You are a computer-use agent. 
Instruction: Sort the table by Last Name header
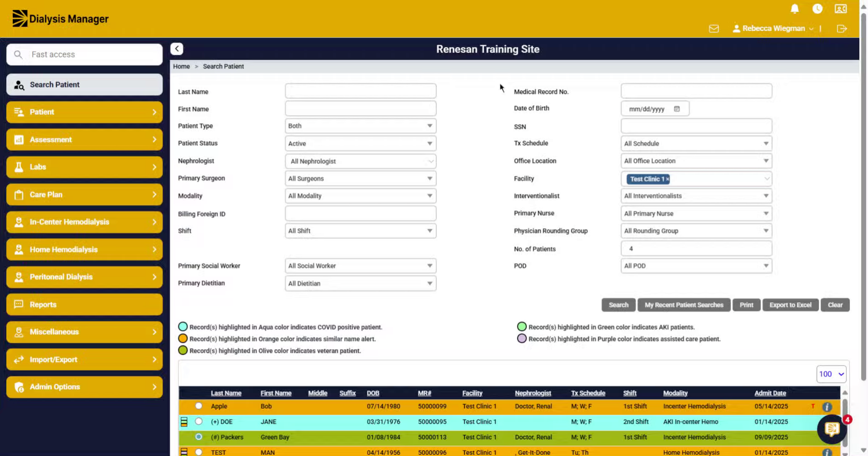click(x=226, y=393)
